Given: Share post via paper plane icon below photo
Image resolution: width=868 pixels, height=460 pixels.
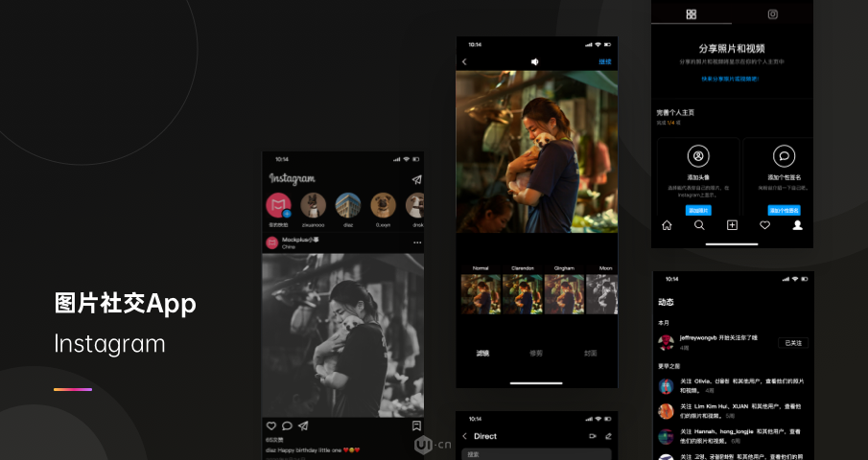Looking at the screenshot, I should pos(303,425).
